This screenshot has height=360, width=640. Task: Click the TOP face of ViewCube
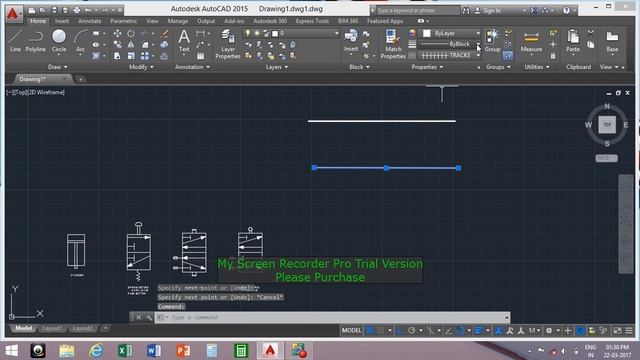pos(607,124)
